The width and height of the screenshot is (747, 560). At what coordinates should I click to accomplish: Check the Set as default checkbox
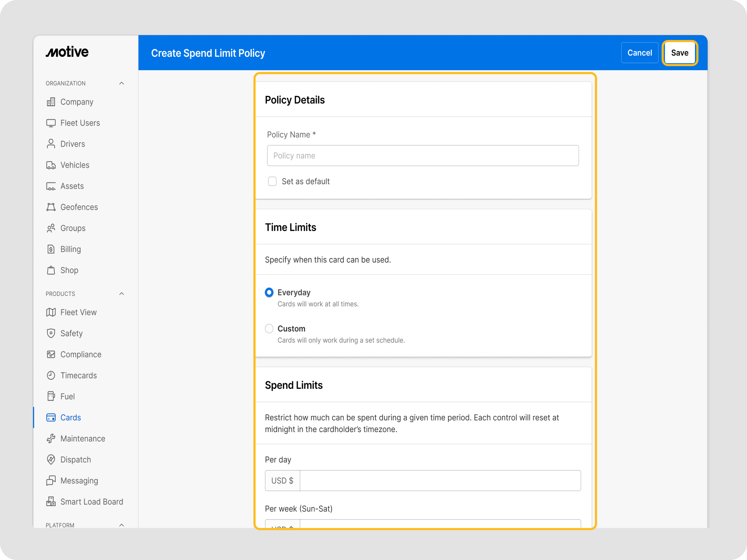[272, 181]
